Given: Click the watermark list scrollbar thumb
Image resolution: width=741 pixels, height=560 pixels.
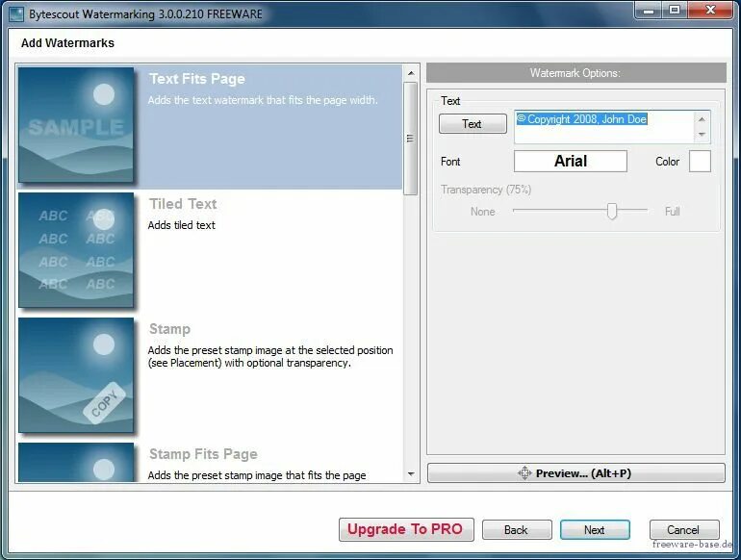Looking at the screenshot, I should (x=411, y=139).
